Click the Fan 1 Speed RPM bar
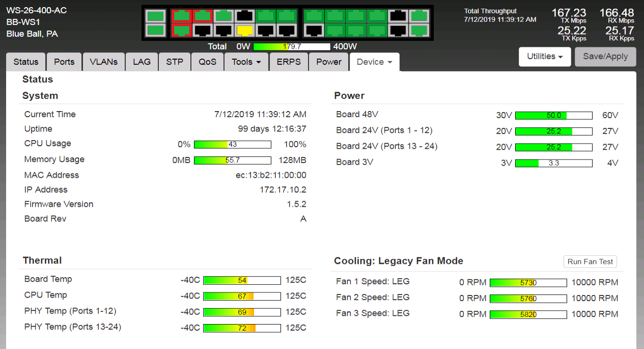The image size is (644, 349). 528,283
